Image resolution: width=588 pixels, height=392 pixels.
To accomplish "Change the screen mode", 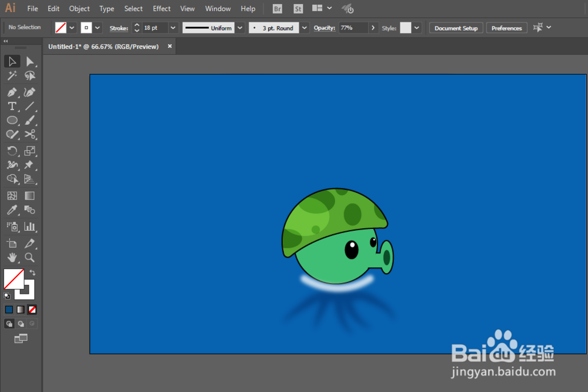I will click(x=21, y=338).
